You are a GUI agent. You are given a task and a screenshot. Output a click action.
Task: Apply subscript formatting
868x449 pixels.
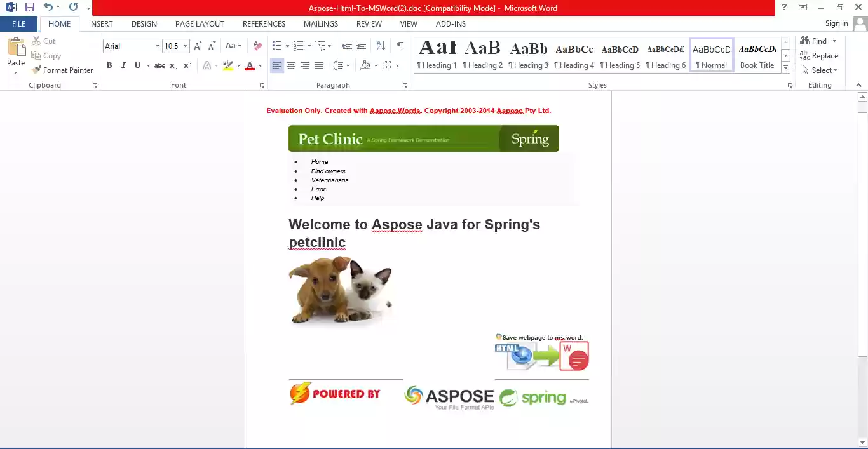(x=172, y=65)
